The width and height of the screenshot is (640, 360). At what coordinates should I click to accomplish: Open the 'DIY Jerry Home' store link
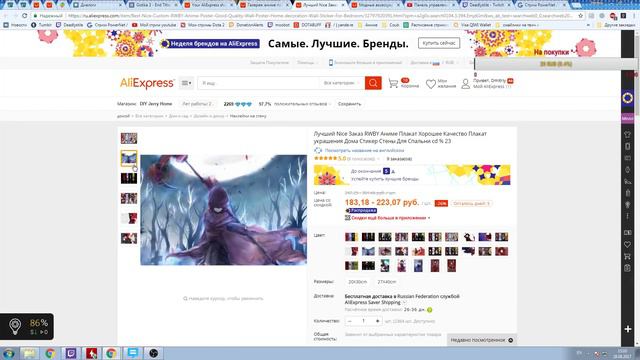click(156, 104)
